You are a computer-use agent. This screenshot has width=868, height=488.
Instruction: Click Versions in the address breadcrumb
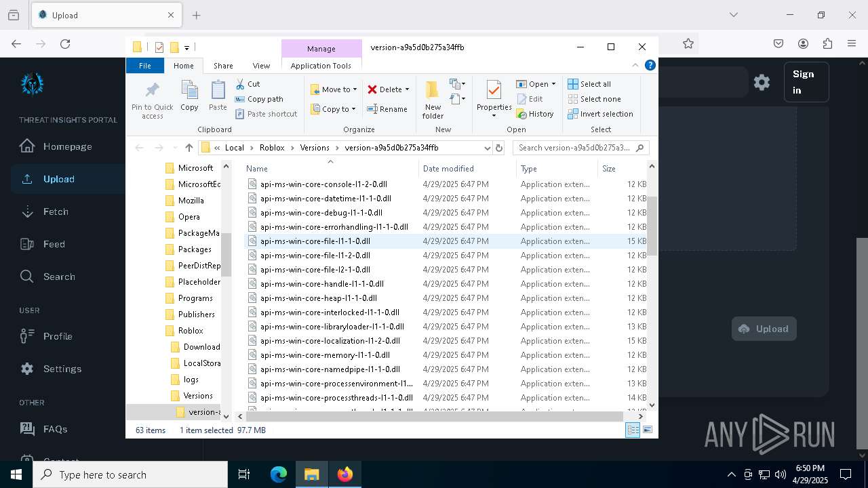(x=314, y=148)
